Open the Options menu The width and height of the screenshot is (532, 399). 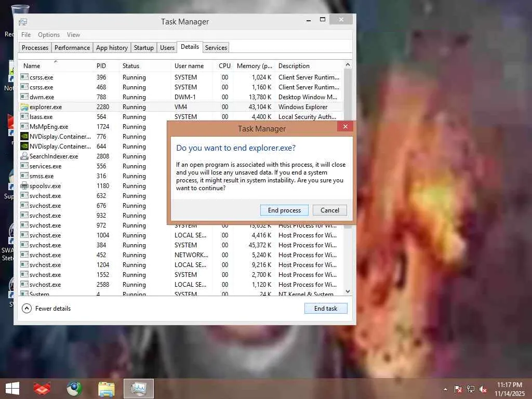[x=49, y=35]
